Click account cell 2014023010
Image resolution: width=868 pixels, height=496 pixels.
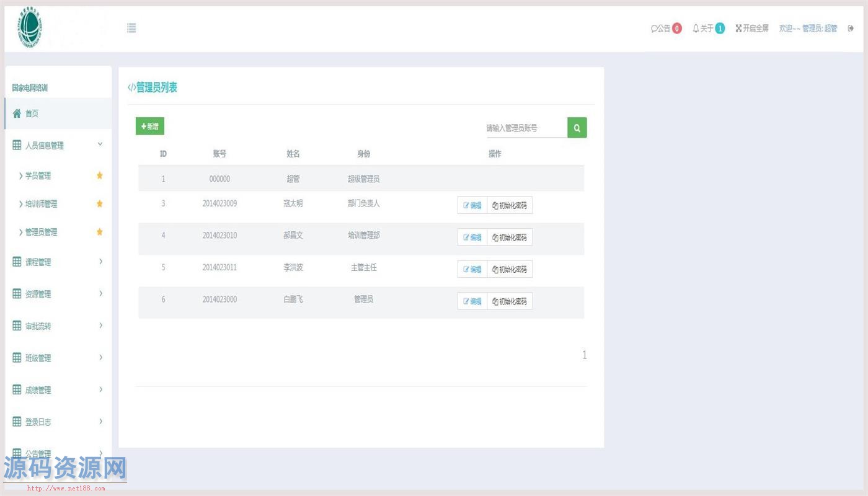(x=219, y=236)
